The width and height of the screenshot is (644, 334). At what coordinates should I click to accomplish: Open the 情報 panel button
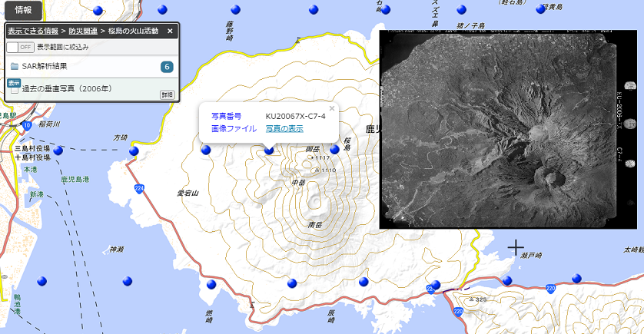[23, 10]
